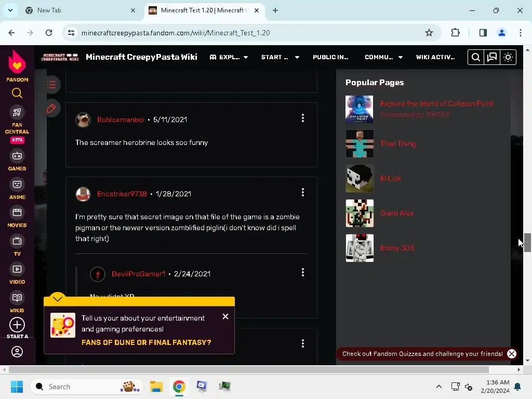Show hidden system tray icons
The height and width of the screenshot is (399, 532).
[438, 387]
